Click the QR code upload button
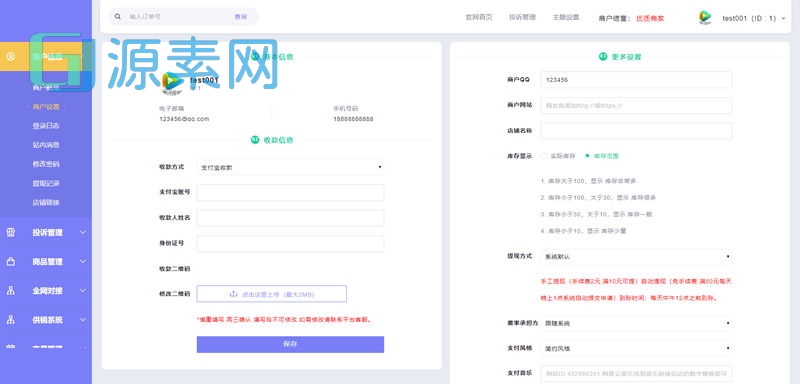Viewport: 800px width, 384px height. (271, 294)
